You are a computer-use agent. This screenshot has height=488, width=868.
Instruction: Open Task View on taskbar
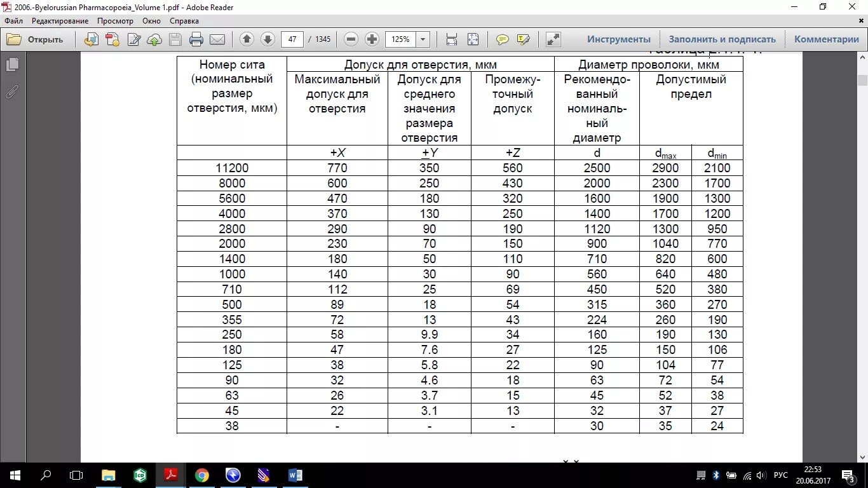tap(76, 475)
